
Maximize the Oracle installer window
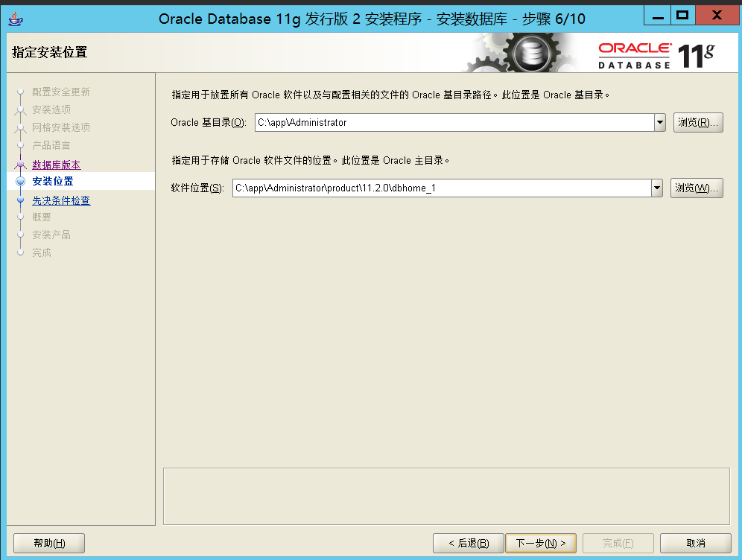point(682,16)
